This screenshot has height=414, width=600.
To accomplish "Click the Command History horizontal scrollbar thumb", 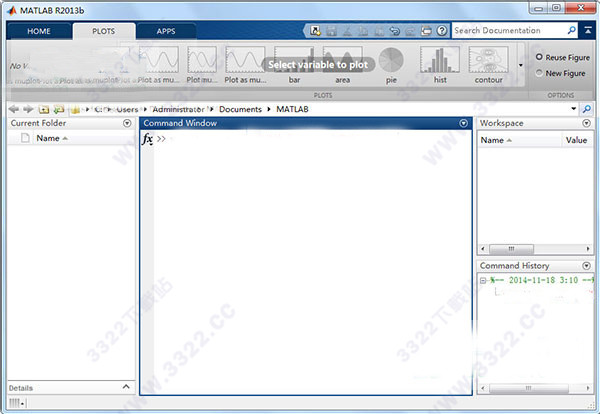I will [528, 388].
